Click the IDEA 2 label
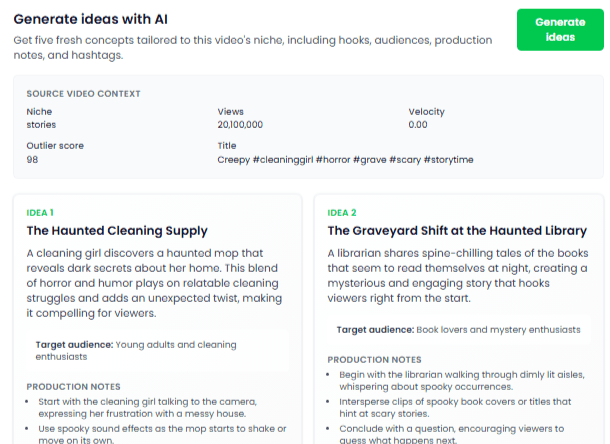 pos(341,212)
